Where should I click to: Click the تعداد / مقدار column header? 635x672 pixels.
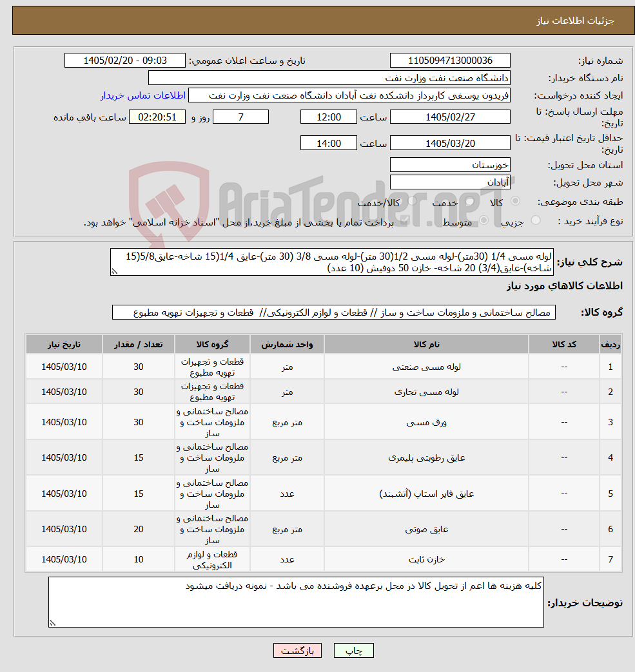click(139, 345)
